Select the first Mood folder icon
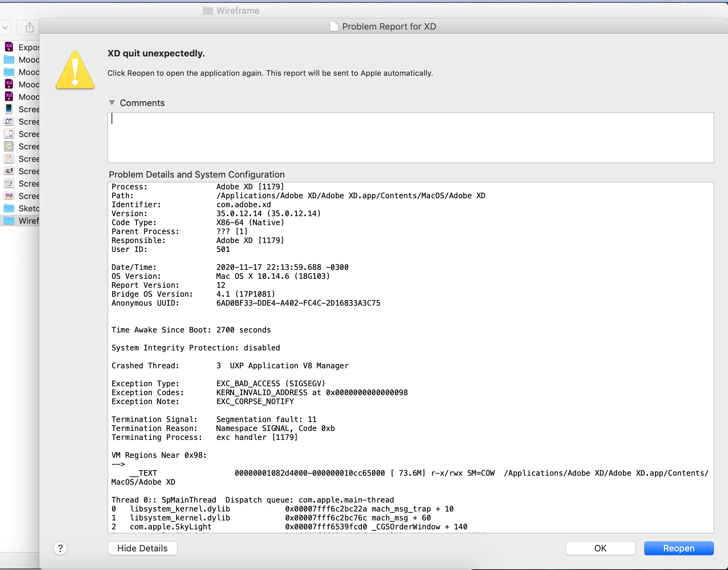The width and height of the screenshot is (728, 570). tap(9, 60)
